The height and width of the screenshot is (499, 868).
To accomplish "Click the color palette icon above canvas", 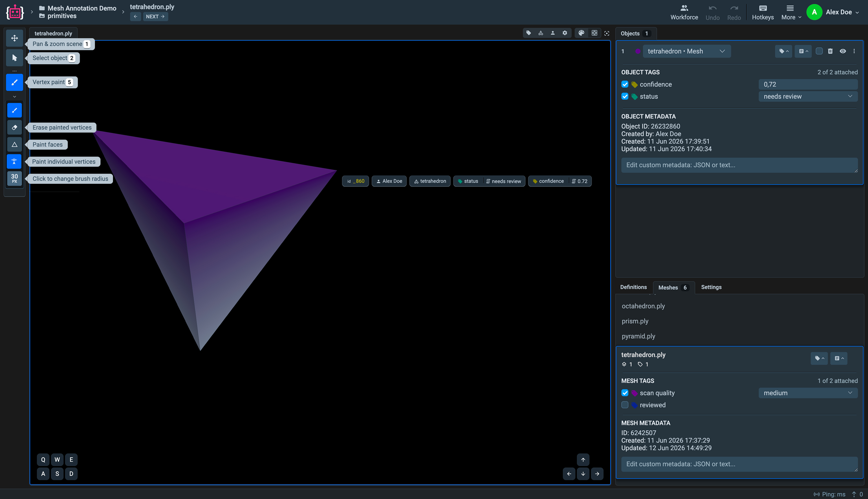I will tap(581, 33).
